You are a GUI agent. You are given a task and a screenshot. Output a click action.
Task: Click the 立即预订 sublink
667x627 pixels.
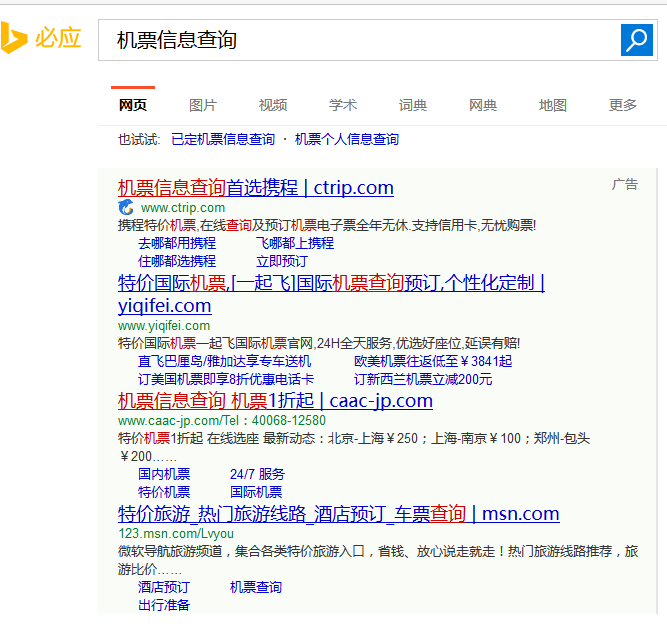coord(282,261)
